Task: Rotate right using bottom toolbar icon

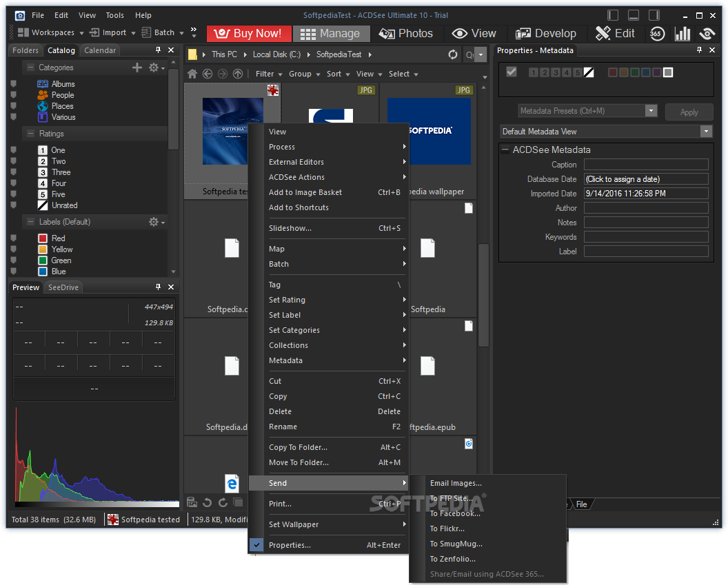Action: click(x=223, y=502)
